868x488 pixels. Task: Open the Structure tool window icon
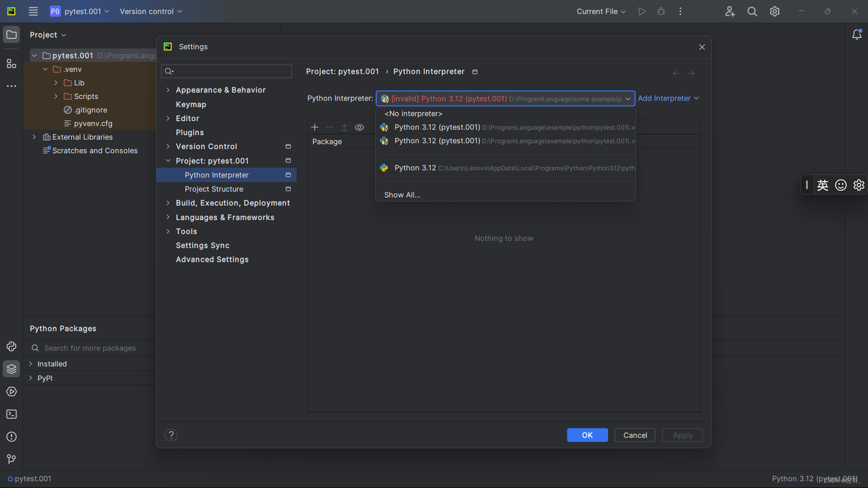11,64
